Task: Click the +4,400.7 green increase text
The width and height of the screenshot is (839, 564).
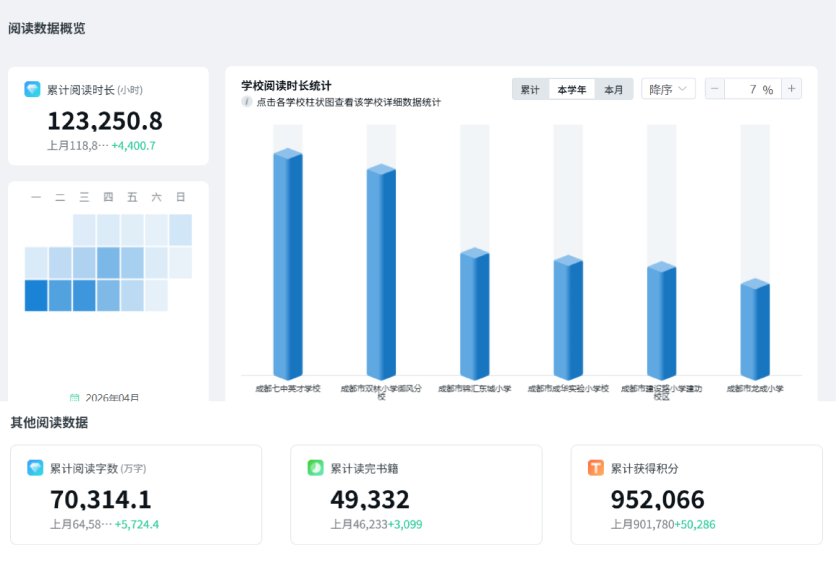Action: pos(133,146)
